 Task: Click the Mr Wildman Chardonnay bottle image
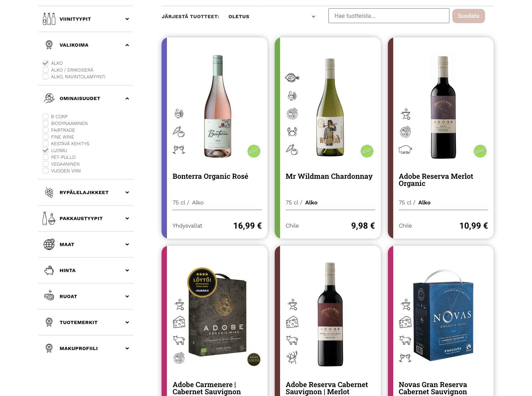(x=330, y=107)
